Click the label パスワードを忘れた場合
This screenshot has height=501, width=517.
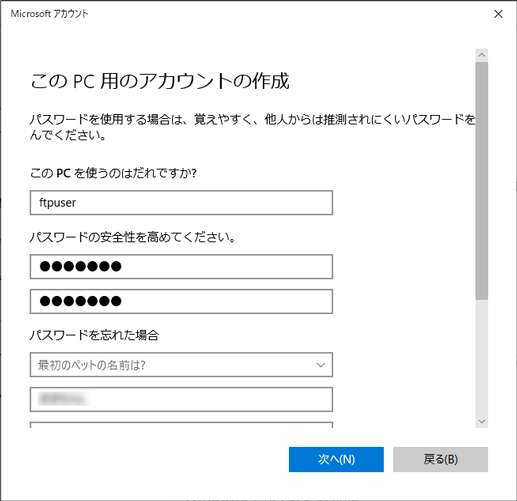pos(94,335)
